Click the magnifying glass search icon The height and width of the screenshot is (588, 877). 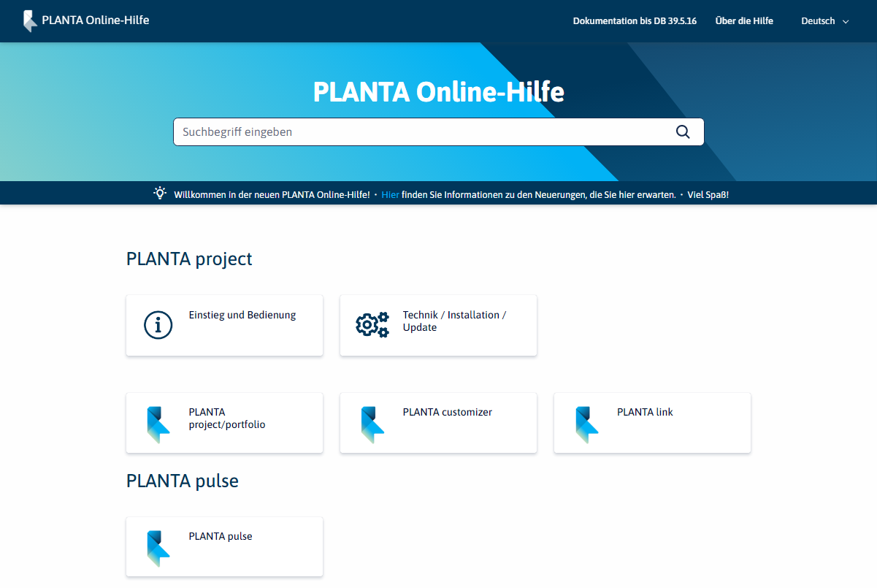tap(683, 131)
